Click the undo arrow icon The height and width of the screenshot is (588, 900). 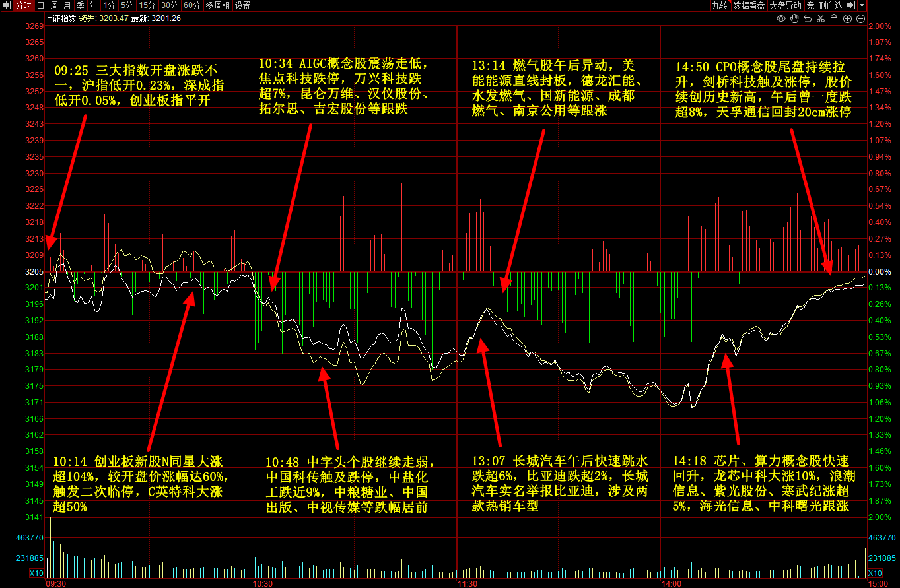tap(808, 18)
